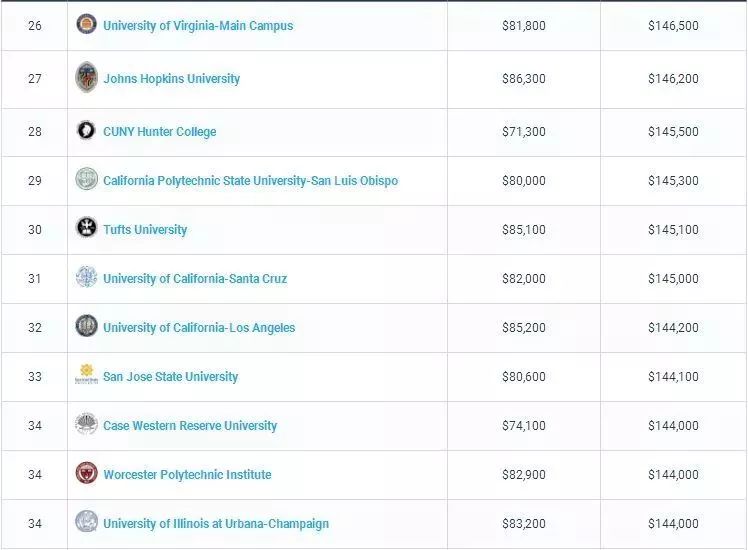Click the Tufts University logo icon
The width and height of the screenshot is (748, 550).
[87, 229]
